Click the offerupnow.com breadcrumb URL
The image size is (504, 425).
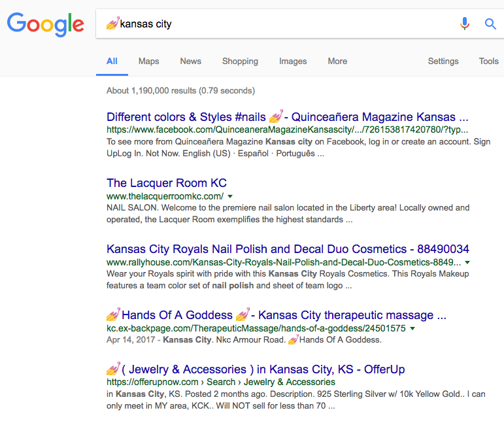pos(221,382)
